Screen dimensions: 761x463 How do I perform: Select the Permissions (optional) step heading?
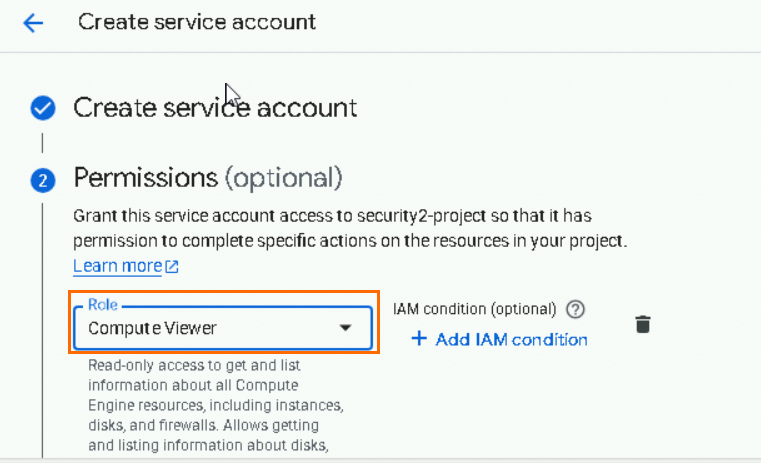[208, 179]
